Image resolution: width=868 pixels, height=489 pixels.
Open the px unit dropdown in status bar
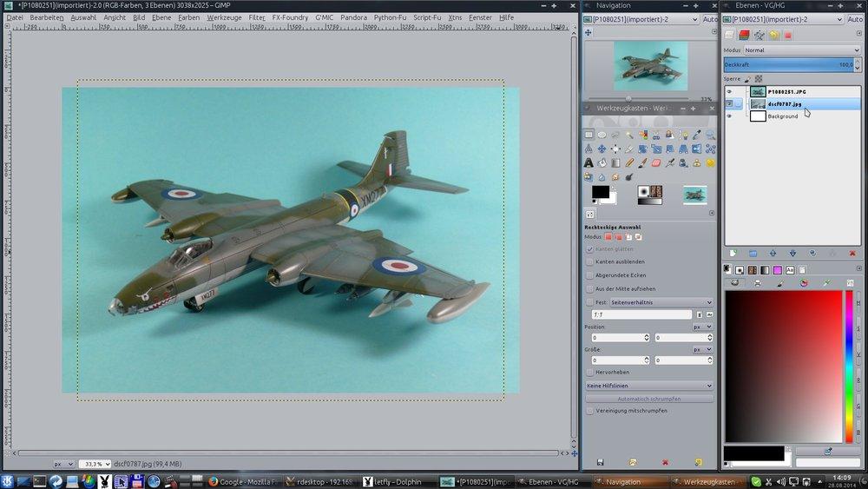63,464
